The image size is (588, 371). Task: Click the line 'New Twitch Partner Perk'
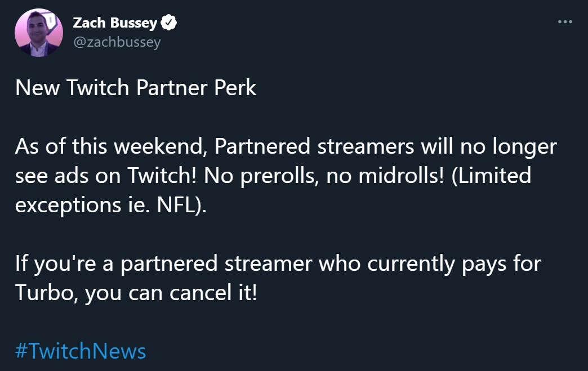click(x=136, y=88)
